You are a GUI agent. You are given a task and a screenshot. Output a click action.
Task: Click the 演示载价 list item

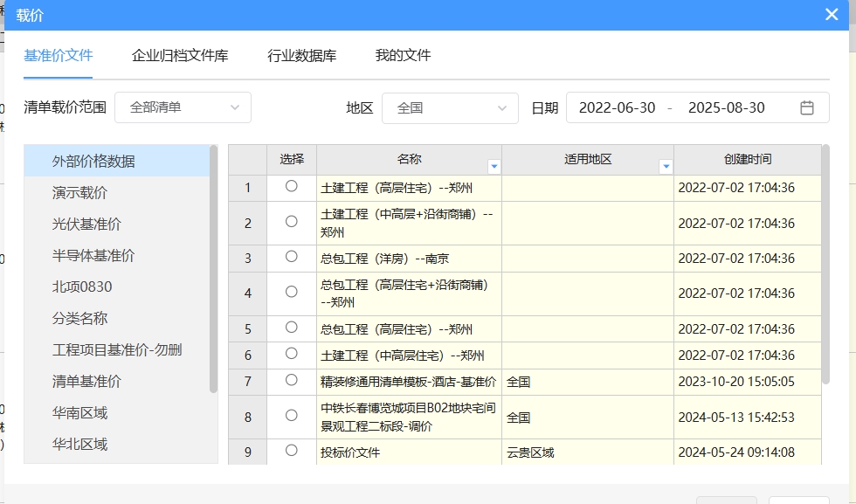pyautogui.click(x=79, y=193)
